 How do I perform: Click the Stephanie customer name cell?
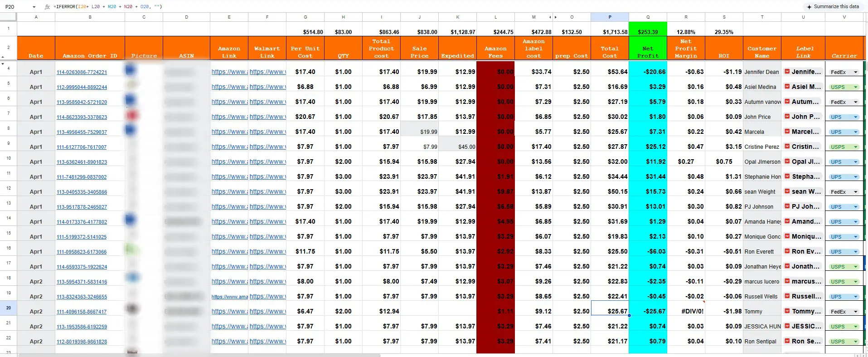[762, 173]
